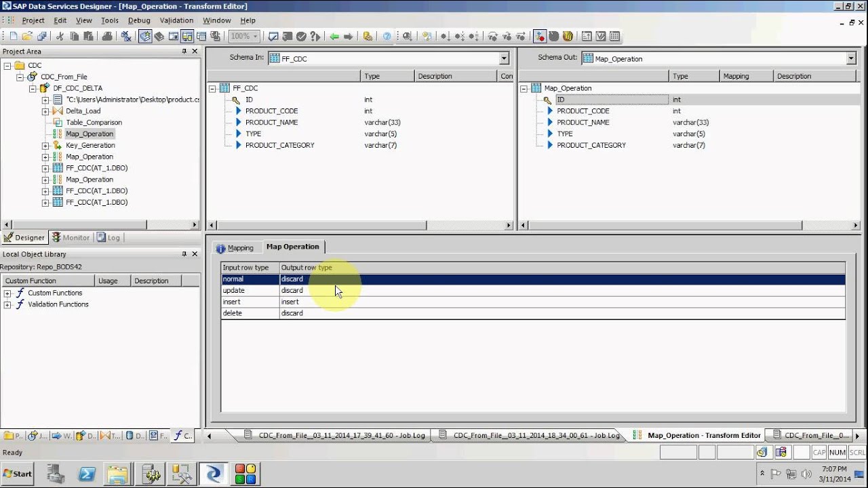868x488 pixels.
Task: Open the Project menu
Action: [x=33, y=20]
